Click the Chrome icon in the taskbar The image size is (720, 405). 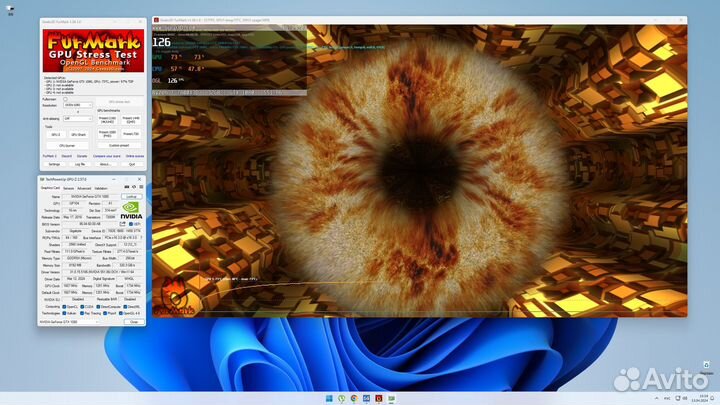click(x=355, y=397)
